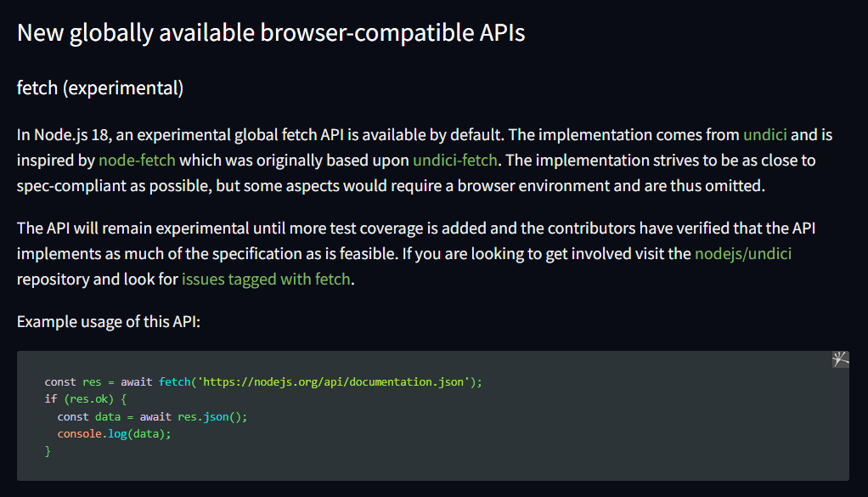
Task: Click the documentation.json URL string in the code
Action: pos(334,382)
